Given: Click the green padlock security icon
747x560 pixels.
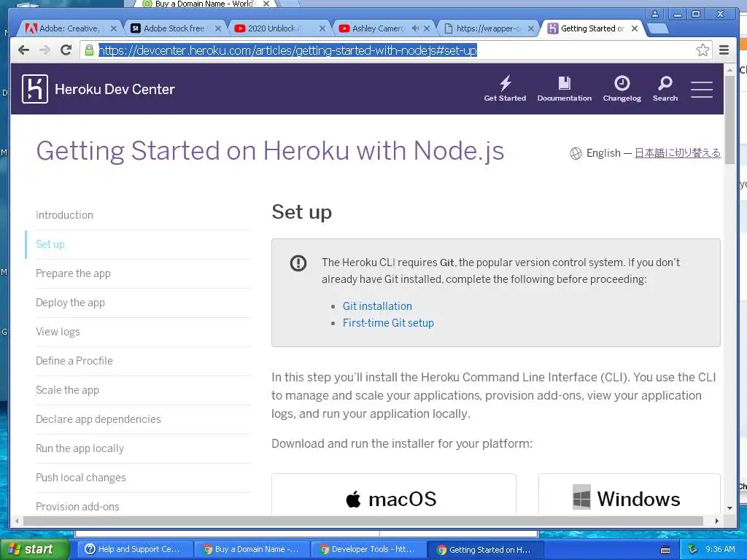Looking at the screenshot, I should (89, 50).
